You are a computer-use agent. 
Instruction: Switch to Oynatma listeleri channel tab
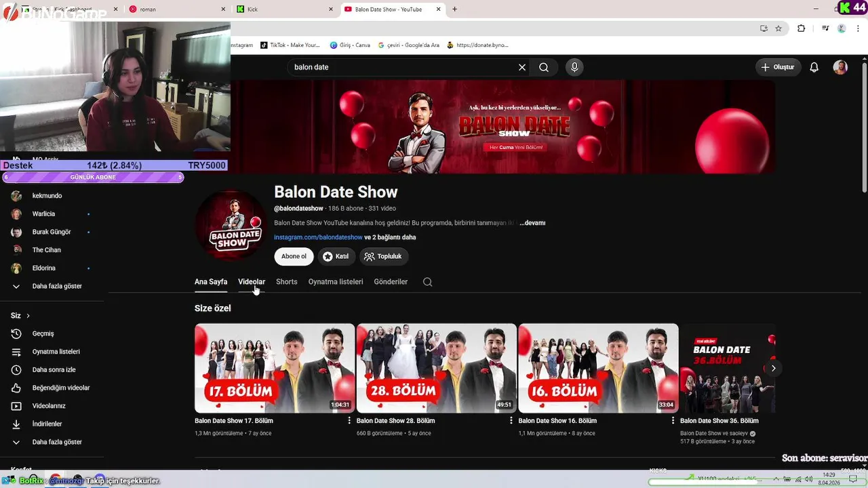336,282
